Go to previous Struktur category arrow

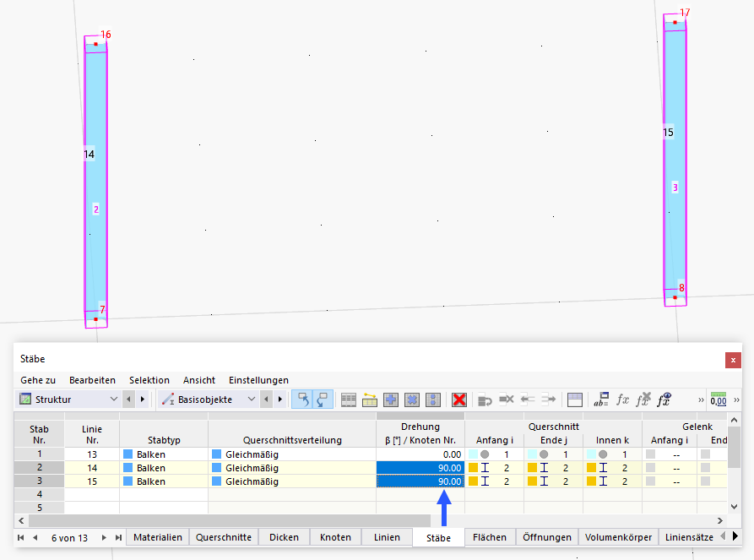click(x=128, y=400)
